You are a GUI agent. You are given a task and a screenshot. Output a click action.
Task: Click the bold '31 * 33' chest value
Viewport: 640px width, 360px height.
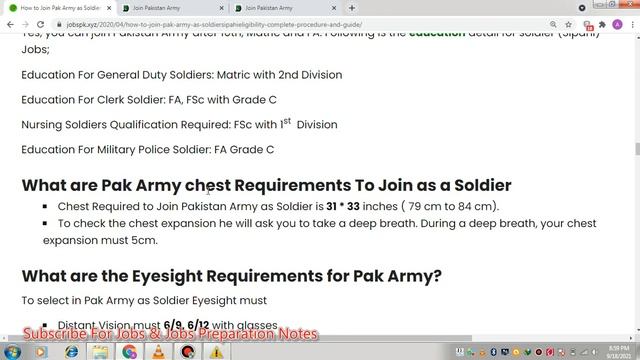(343, 207)
